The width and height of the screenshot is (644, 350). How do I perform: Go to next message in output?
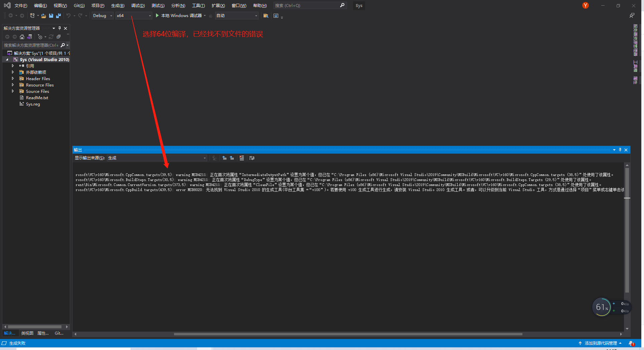click(232, 158)
